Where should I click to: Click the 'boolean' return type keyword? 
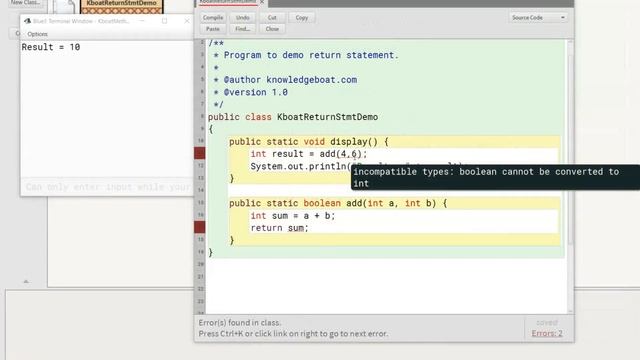point(322,203)
